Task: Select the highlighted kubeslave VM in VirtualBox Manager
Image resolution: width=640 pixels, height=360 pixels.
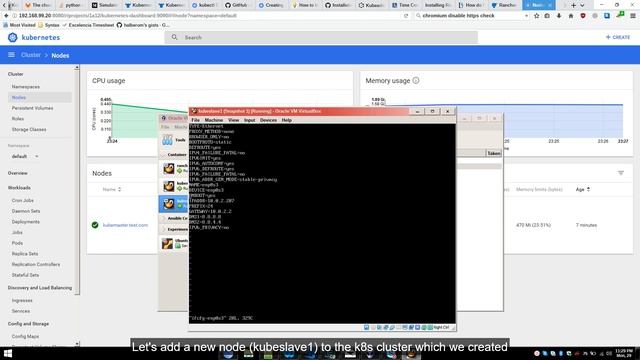Action: pos(174,204)
